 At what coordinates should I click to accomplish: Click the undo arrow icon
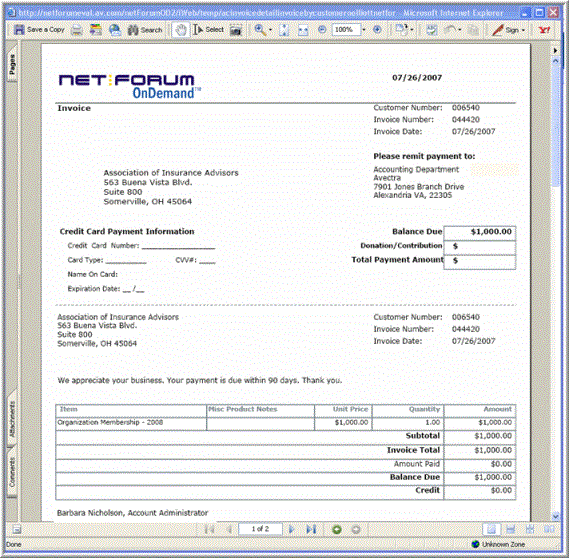point(450,30)
